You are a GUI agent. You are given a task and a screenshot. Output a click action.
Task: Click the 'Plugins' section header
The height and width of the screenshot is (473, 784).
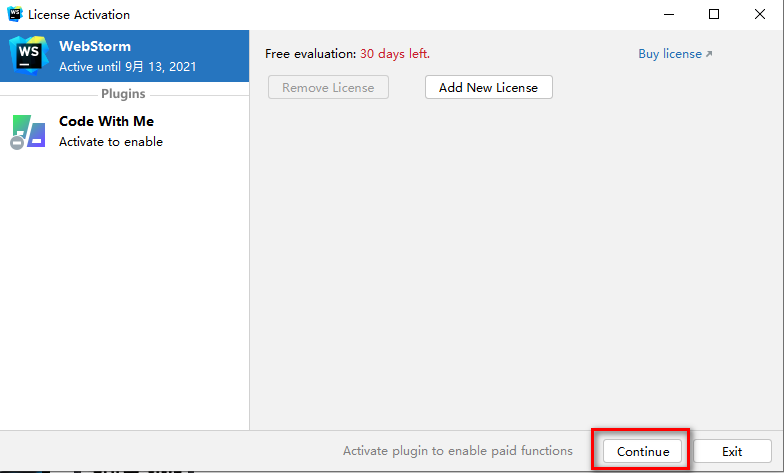(123, 94)
